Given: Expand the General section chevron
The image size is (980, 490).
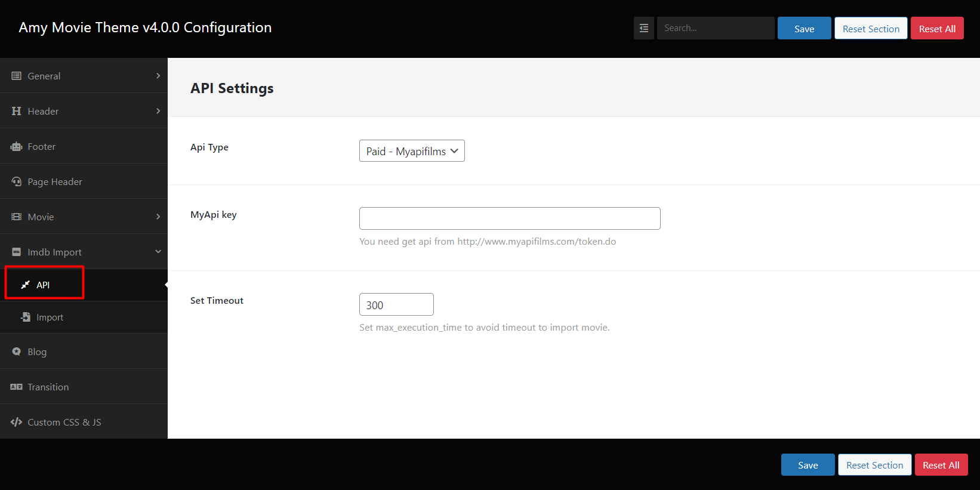Looking at the screenshot, I should coord(158,76).
